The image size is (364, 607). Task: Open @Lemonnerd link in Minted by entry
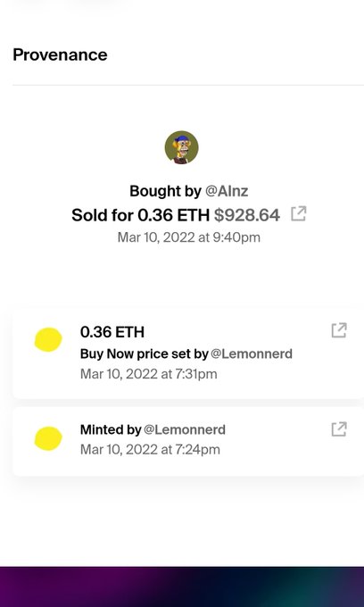point(185,429)
